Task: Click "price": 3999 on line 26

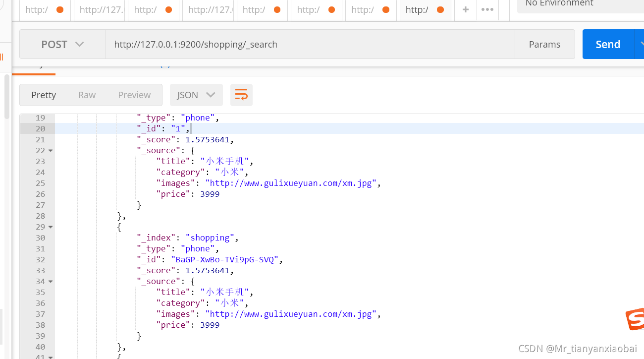Action: click(188, 194)
